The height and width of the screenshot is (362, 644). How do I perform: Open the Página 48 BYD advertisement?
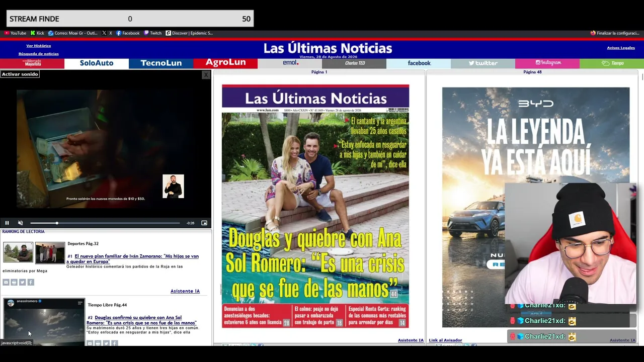(536, 207)
